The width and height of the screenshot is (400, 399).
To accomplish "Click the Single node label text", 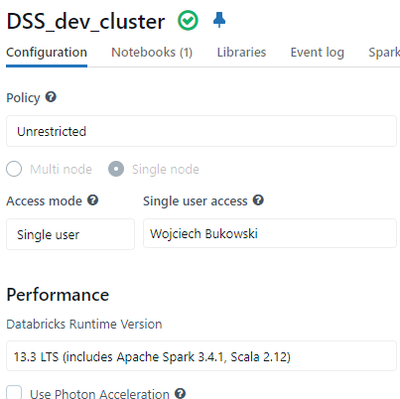I will [x=166, y=169].
